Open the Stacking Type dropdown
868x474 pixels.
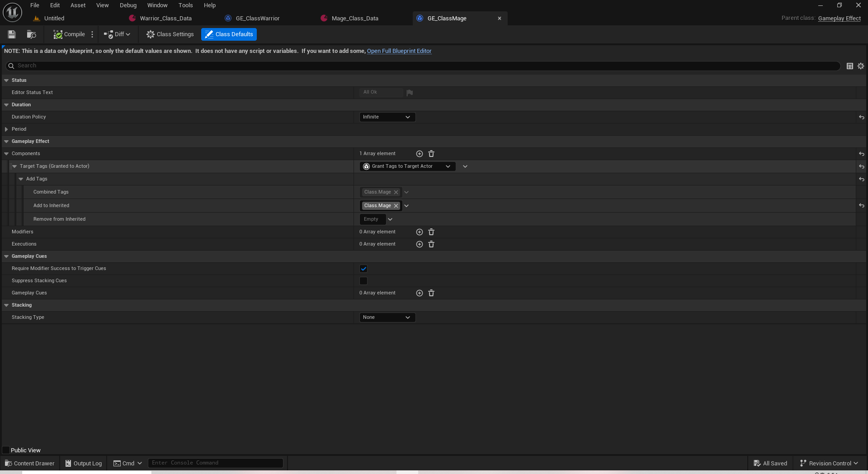pos(387,317)
